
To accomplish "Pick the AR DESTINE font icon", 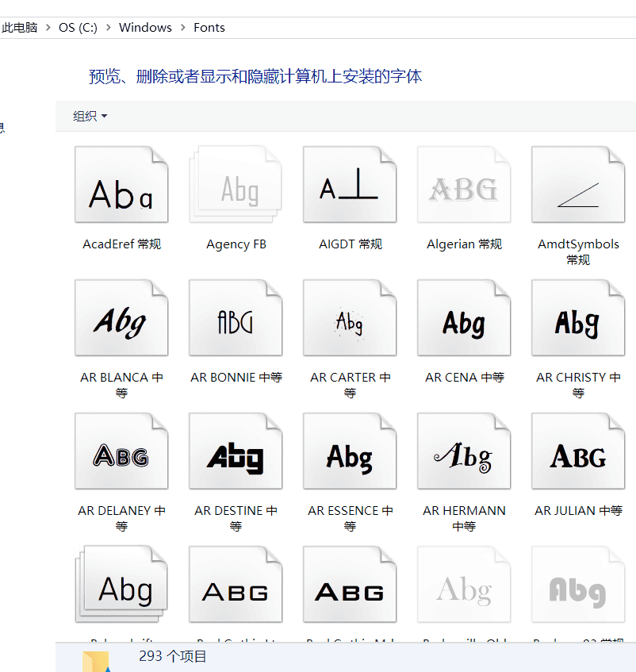I will [x=236, y=451].
